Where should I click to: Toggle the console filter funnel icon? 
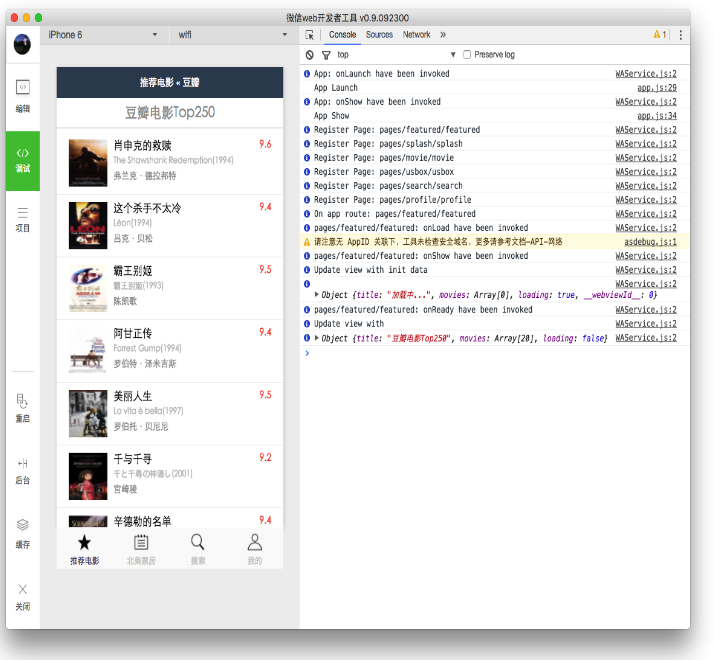326,55
